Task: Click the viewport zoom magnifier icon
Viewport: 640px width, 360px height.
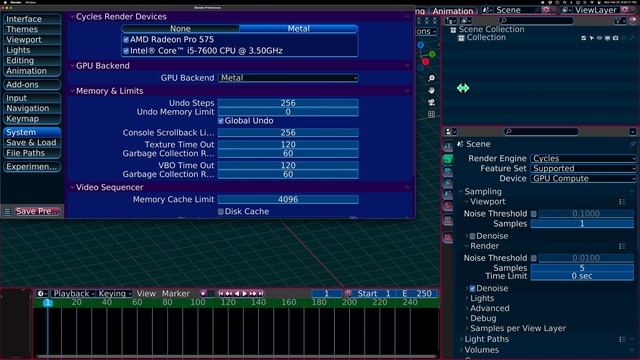Action: 431,78
